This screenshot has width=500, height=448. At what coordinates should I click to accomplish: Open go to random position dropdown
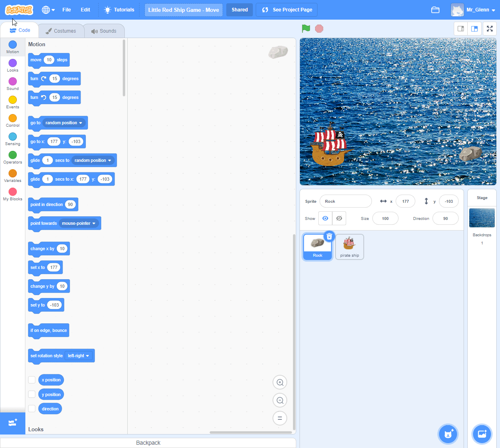point(64,123)
